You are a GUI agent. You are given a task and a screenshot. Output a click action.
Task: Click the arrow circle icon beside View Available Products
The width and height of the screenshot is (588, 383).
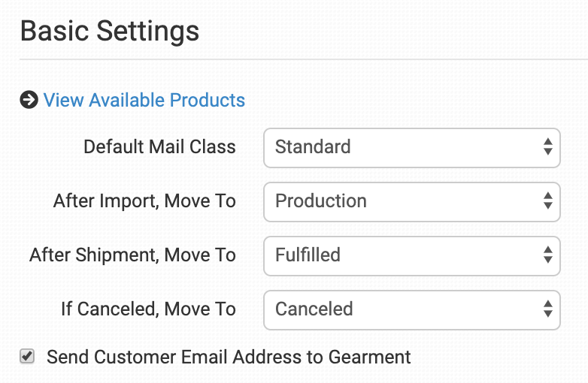[29, 100]
